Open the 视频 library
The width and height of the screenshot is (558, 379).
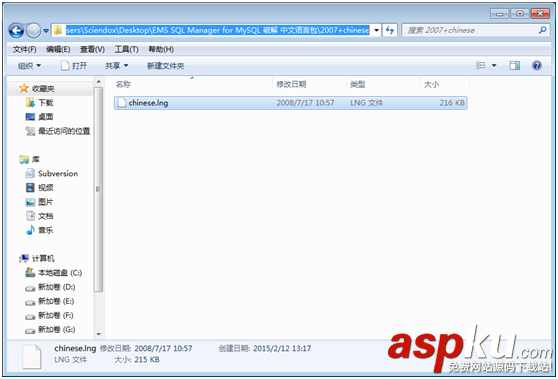[x=46, y=188]
